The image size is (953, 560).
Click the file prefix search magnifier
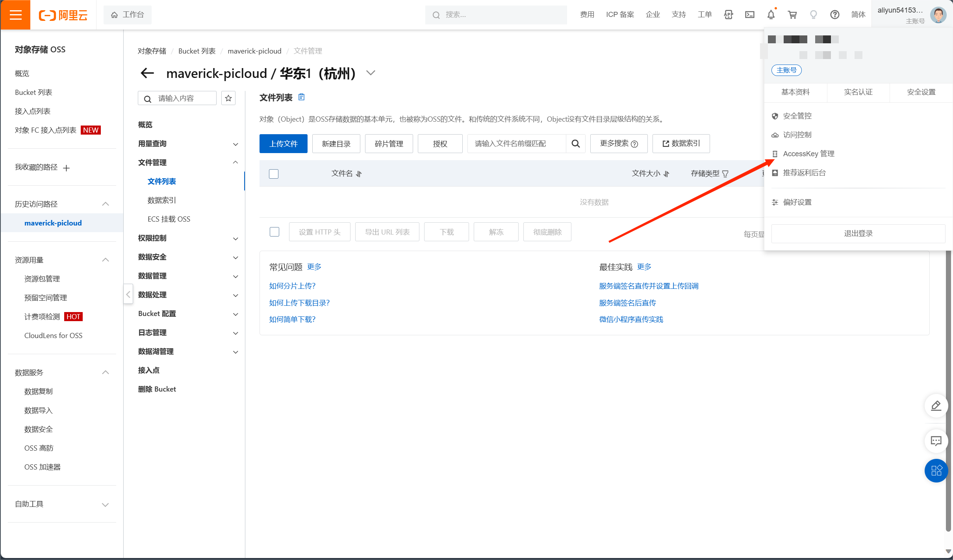[x=575, y=144]
